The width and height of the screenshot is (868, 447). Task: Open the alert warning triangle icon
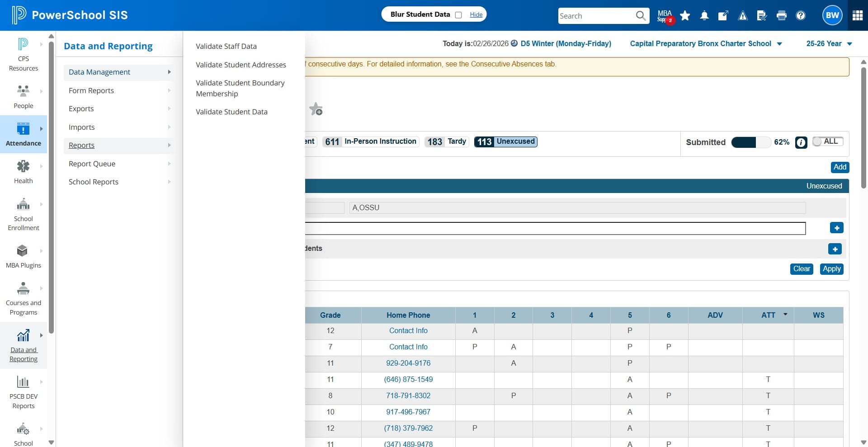743,16
